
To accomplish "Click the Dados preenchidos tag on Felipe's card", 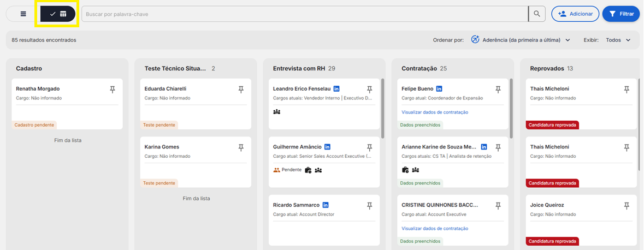I will pos(420,125).
